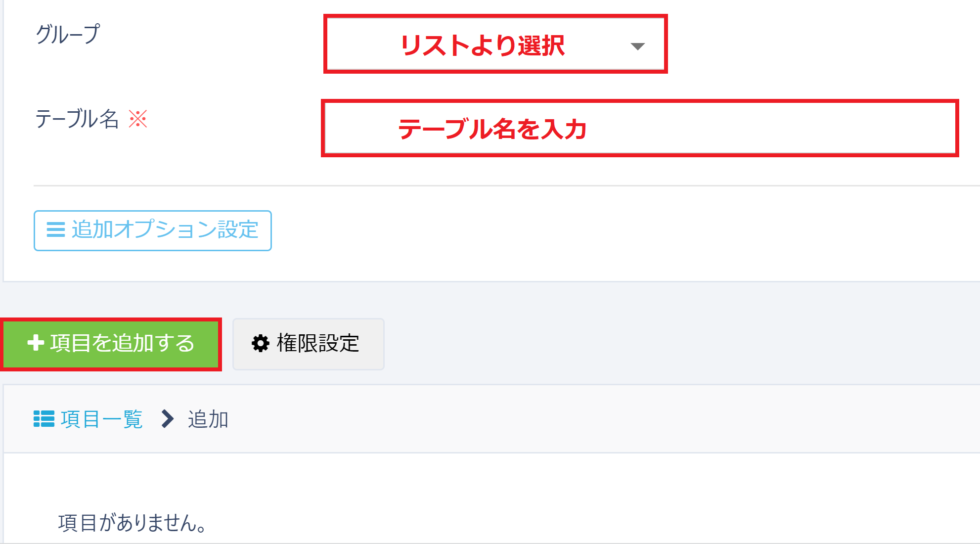Click the breadcrumb chevron arrow icon

point(168,418)
